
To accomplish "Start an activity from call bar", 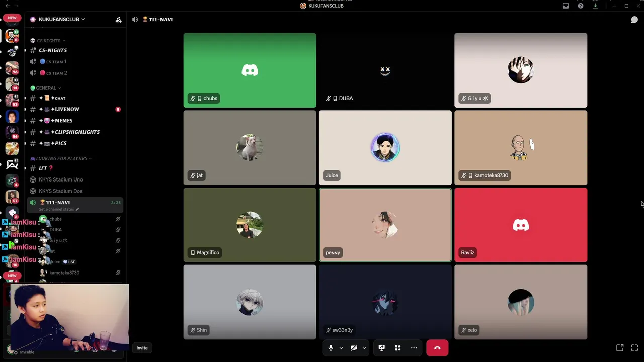I will point(398,348).
